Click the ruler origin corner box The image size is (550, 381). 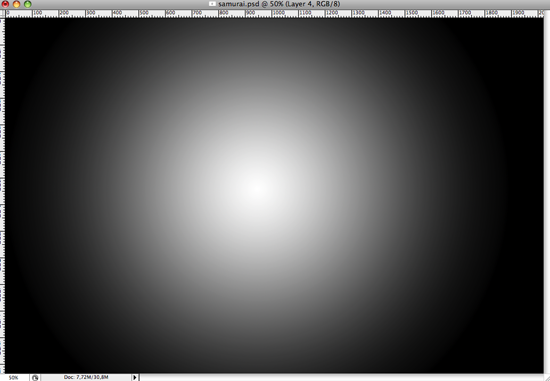pos(2,14)
